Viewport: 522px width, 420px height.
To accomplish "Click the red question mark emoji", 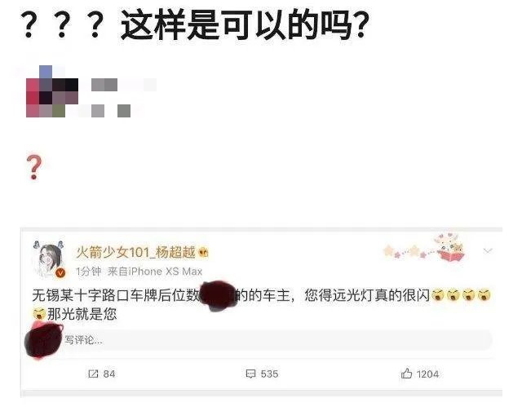I will click(x=34, y=167).
